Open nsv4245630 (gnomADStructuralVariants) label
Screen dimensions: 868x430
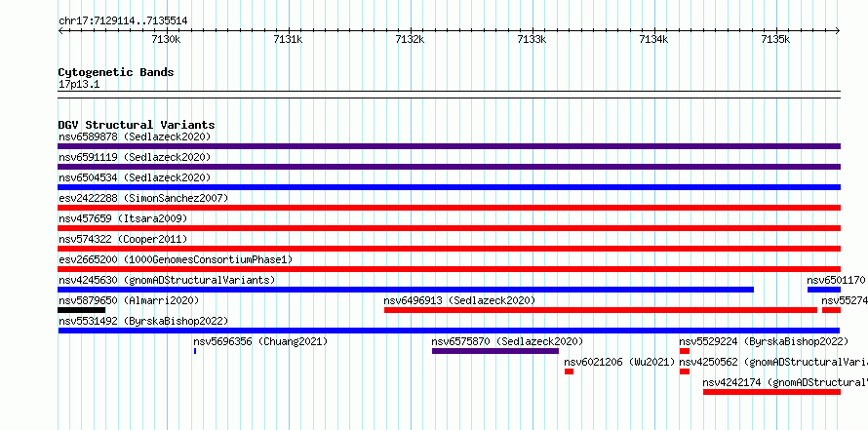(x=167, y=280)
